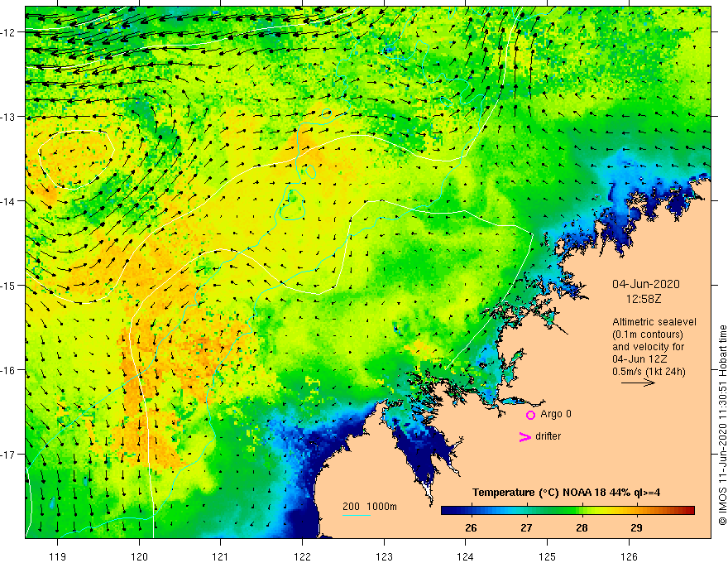728x563 pixels.
Task: Click longitude axis label '119'
Action: tap(58, 556)
